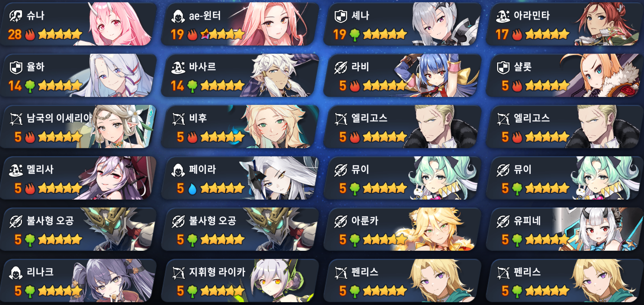Select the 바사르 character card

(240, 75)
